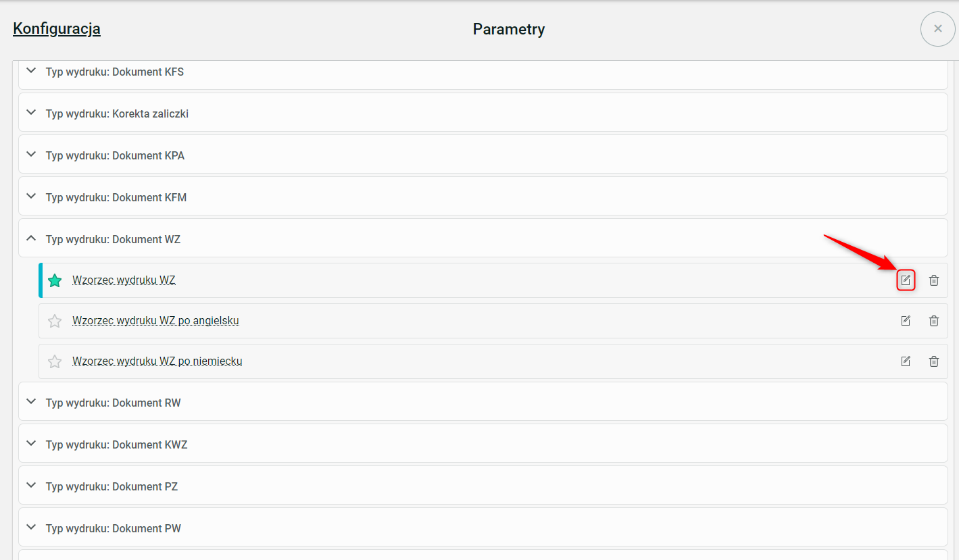Edit the WZ po niemiecku template
This screenshot has width=959, height=560.
tap(906, 361)
